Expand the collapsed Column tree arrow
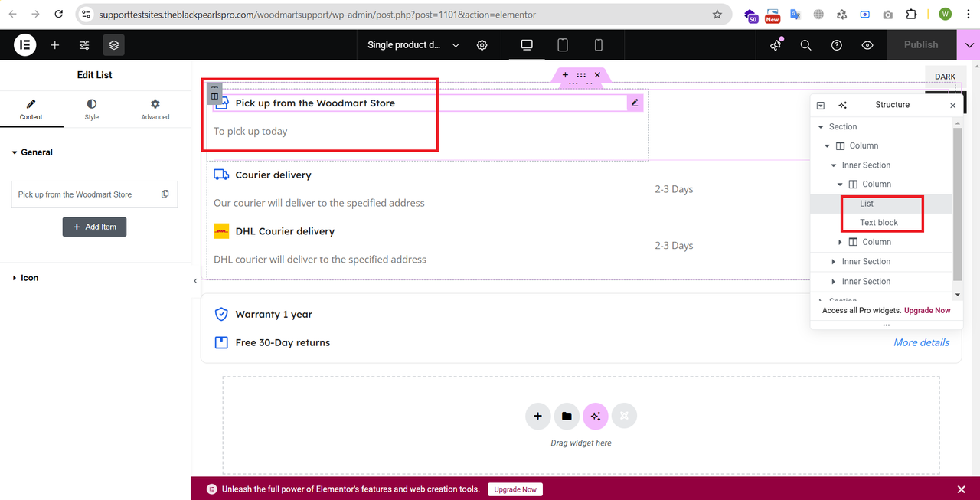 click(x=840, y=242)
